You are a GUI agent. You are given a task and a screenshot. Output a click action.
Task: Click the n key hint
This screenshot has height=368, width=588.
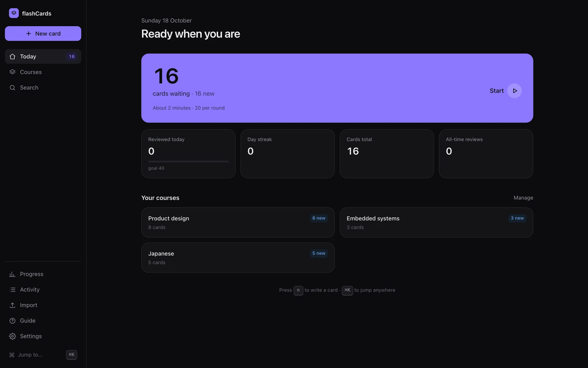[x=298, y=290]
